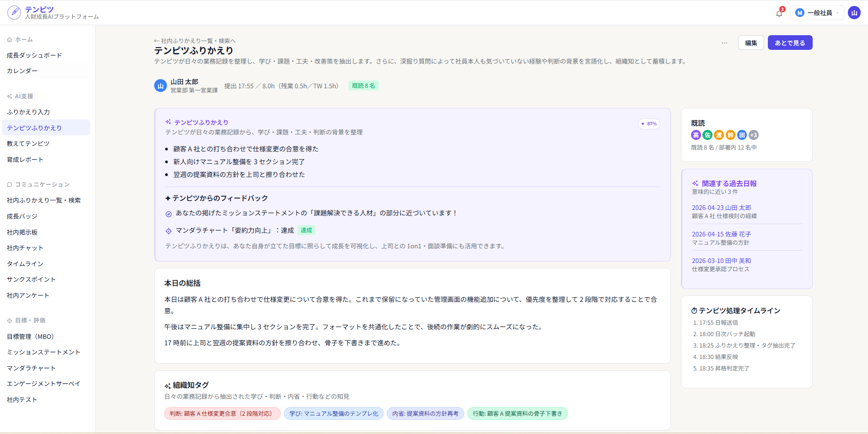This screenshot has height=434, width=868.
Task: Select tag 内省: 提案資料の方針再考
Action: click(x=425, y=413)
